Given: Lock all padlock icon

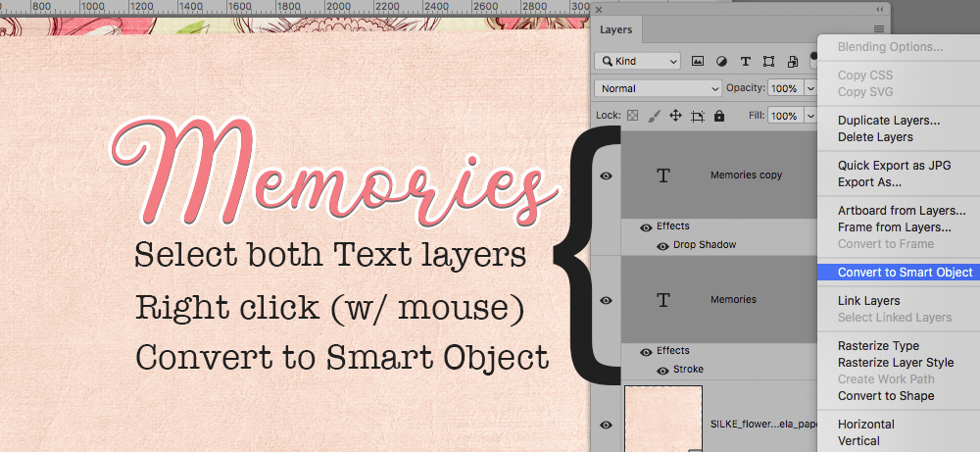Looking at the screenshot, I should (x=719, y=116).
